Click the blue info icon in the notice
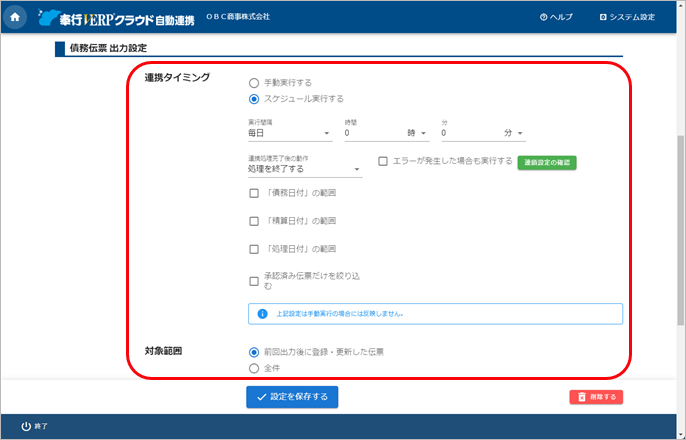686x440 pixels. click(x=262, y=314)
